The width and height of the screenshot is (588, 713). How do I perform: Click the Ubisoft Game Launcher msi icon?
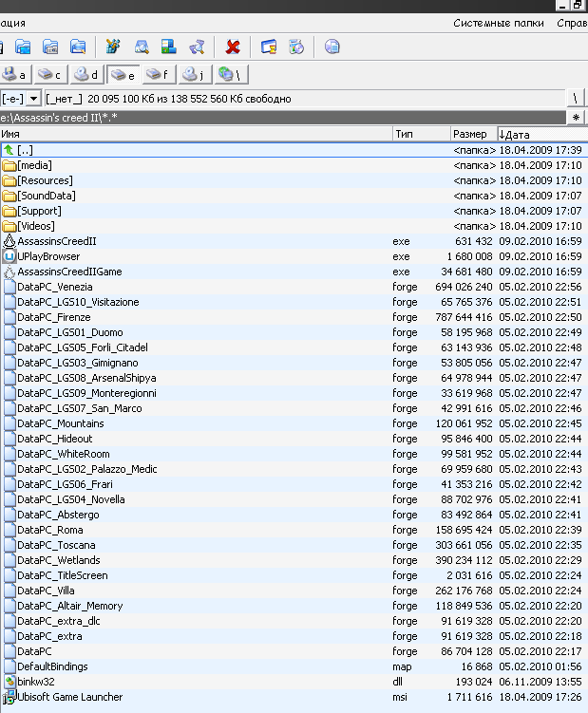[9, 697]
